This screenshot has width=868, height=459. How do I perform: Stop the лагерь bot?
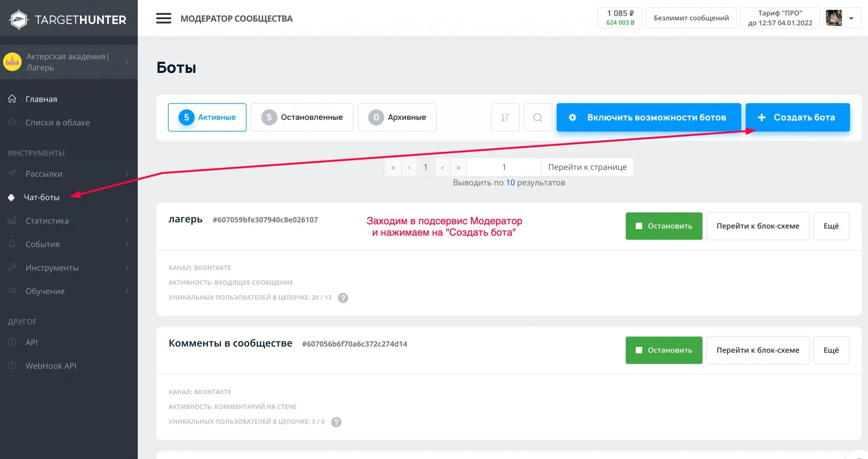click(663, 226)
